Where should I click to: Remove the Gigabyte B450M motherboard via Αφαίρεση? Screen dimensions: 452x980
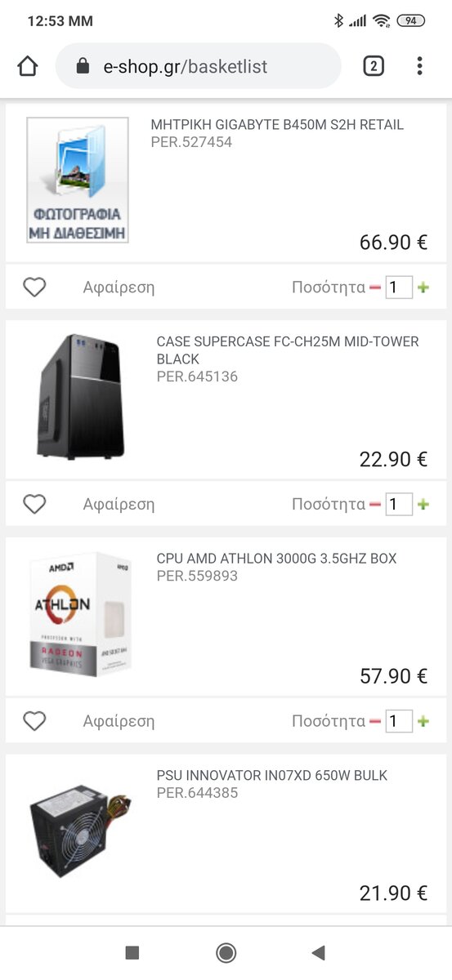click(x=119, y=287)
